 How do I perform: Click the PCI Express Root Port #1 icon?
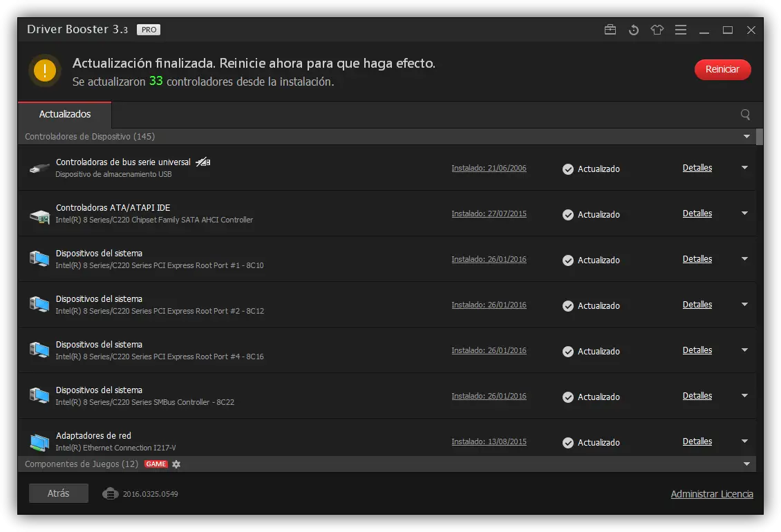[x=39, y=260]
